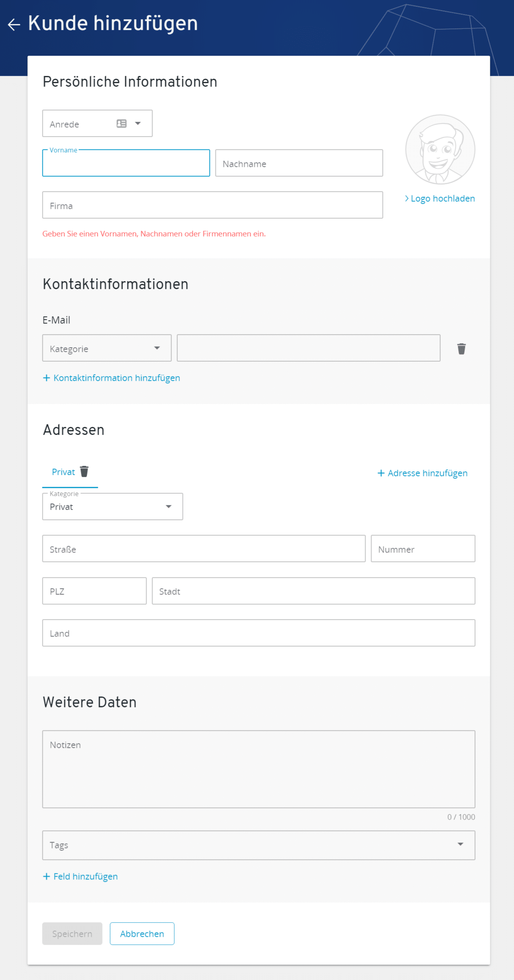The height and width of the screenshot is (980, 514).
Task: Click the customer avatar placeholder image
Action: tap(440, 150)
